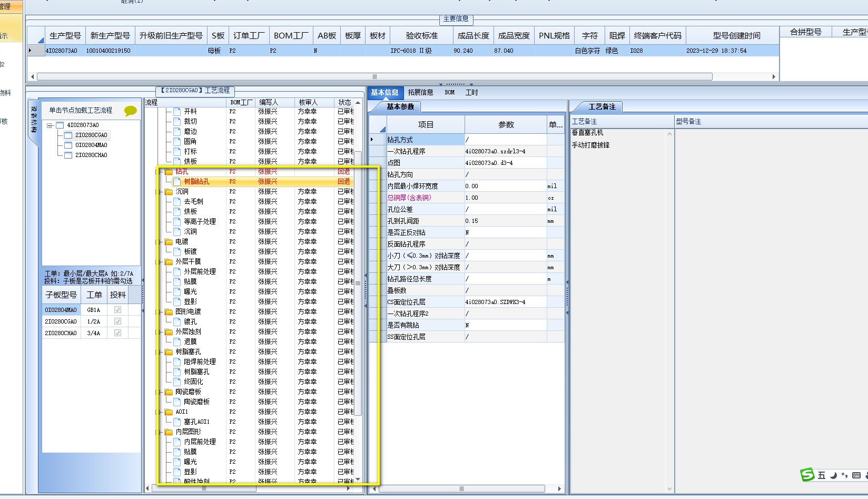Click the window icon beside 0I02804MA0 in tree
The image size is (868, 499).
coord(68,145)
